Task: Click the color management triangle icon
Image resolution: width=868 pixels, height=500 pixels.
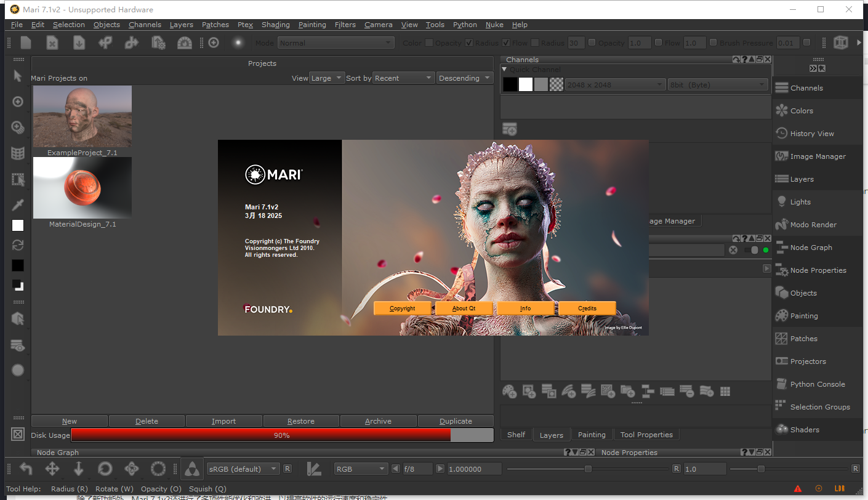Action: click(x=193, y=469)
